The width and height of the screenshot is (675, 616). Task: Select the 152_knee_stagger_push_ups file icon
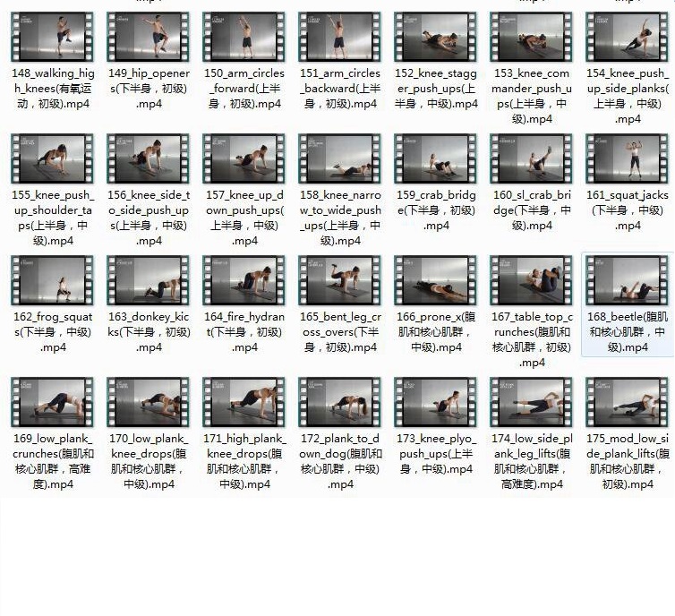point(436,38)
